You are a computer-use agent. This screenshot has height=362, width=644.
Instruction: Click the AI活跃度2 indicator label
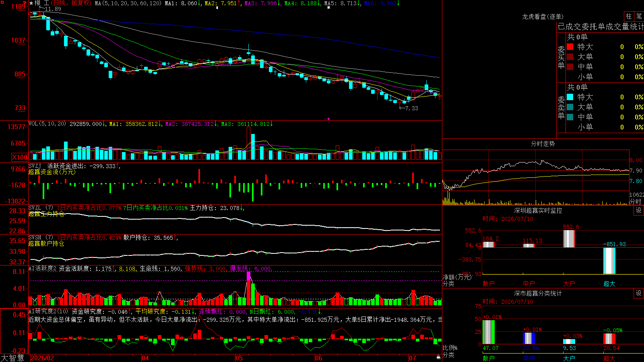click(x=42, y=268)
